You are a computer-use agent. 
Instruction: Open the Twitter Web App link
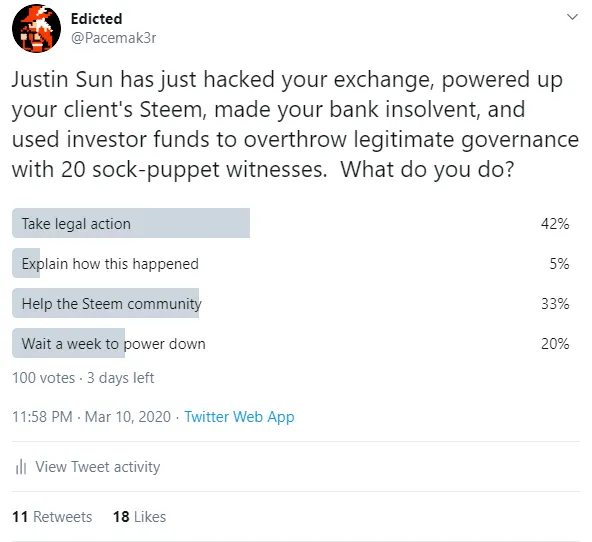coord(239,417)
